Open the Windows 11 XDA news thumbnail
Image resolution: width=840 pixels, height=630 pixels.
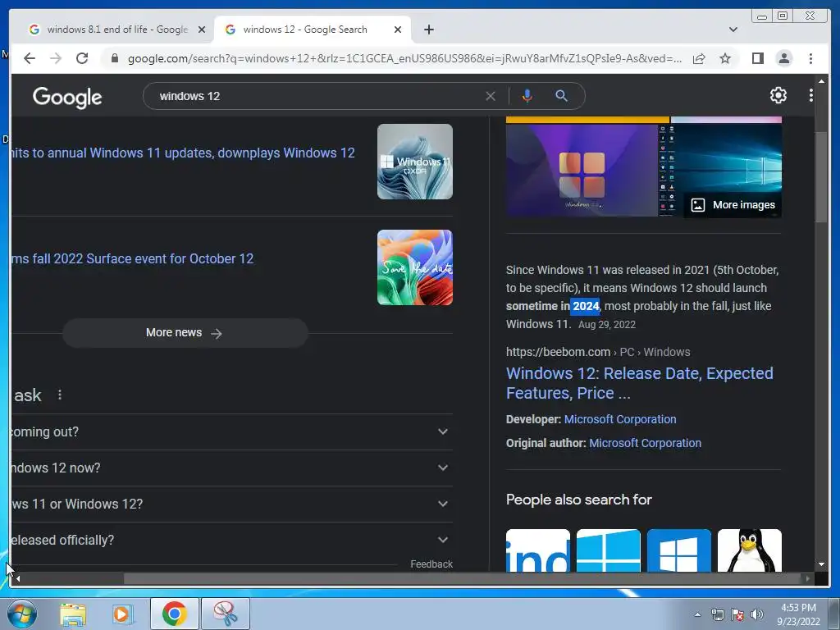pos(414,162)
